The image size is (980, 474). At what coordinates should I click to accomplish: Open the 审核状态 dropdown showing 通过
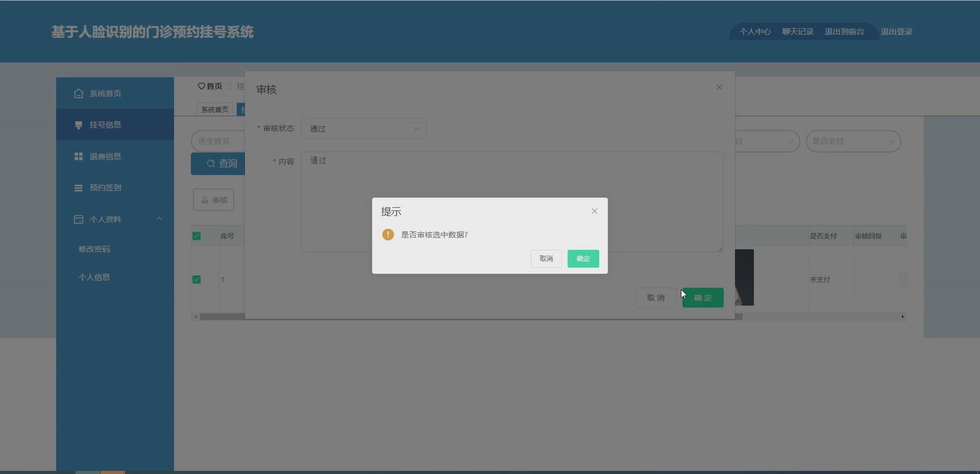tap(363, 128)
